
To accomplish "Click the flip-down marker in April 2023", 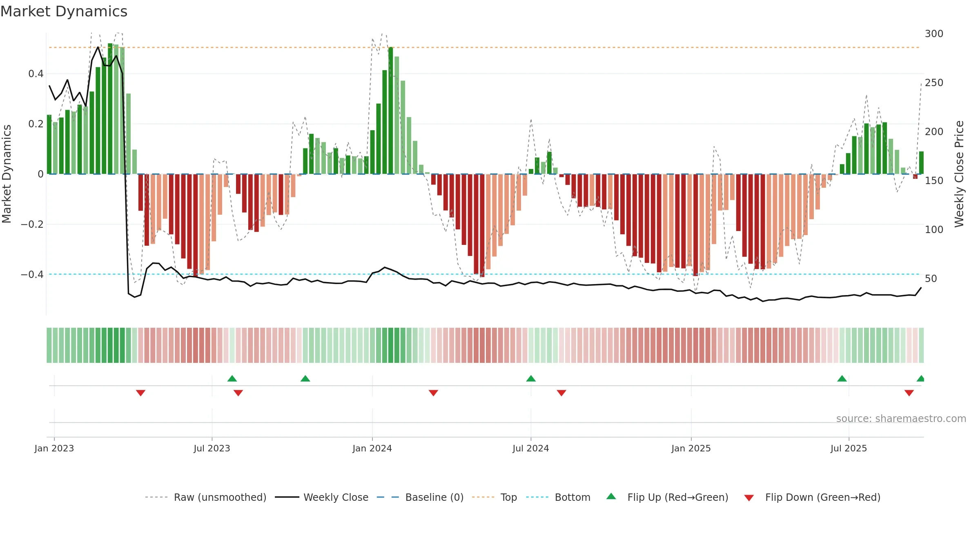I will pyautogui.click(x=140, y=393).
